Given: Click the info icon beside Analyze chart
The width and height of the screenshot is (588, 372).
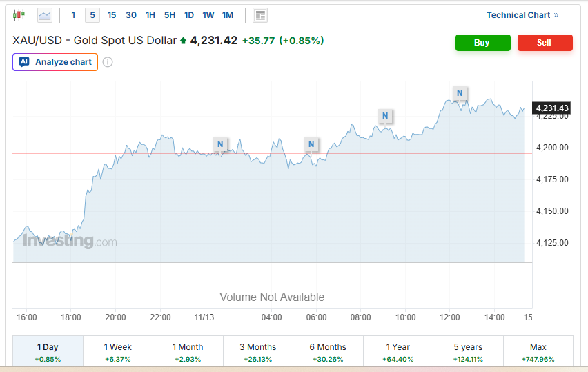Looking at the screenshot, I should tap(108, 62).
